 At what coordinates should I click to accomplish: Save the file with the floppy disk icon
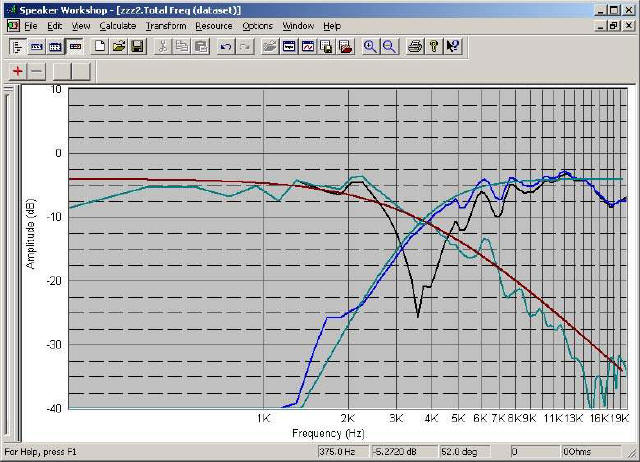137,46
